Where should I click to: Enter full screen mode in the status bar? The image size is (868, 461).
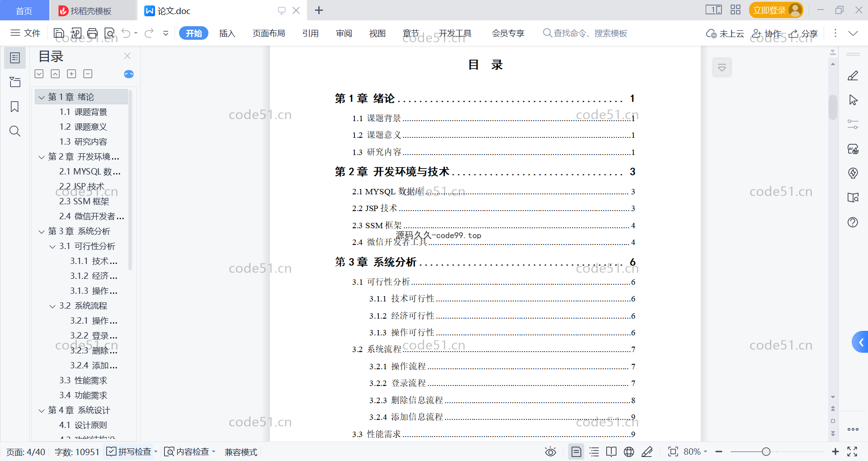click(x=852, y=452)
